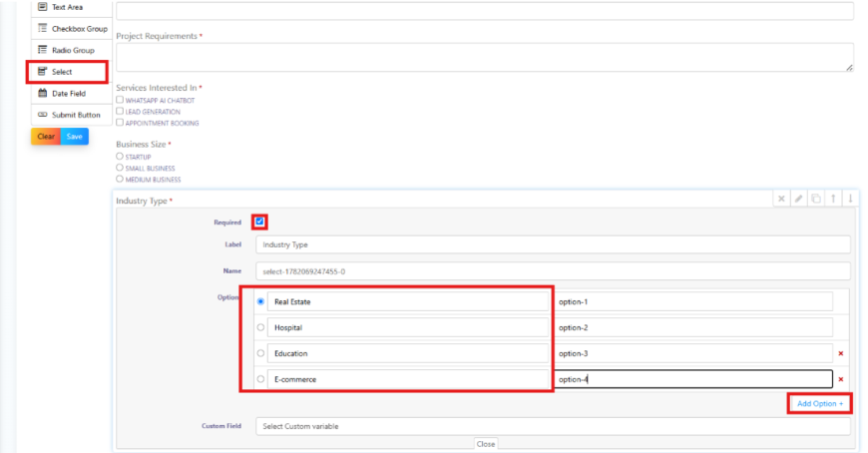Tick the WHATSAPP AI CHATBOT checkbox
Viewport: 868px width, 453px height.
pyautogui.click(x=120, y=100)
